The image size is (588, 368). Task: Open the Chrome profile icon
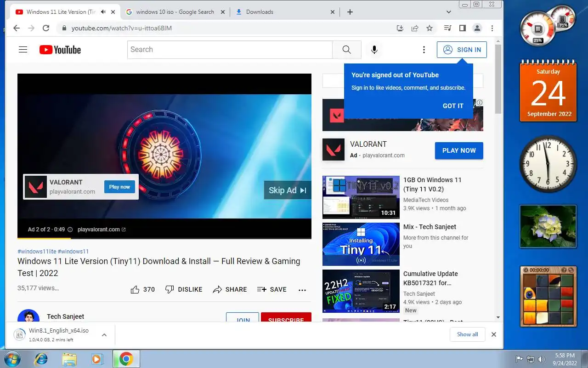477,28
